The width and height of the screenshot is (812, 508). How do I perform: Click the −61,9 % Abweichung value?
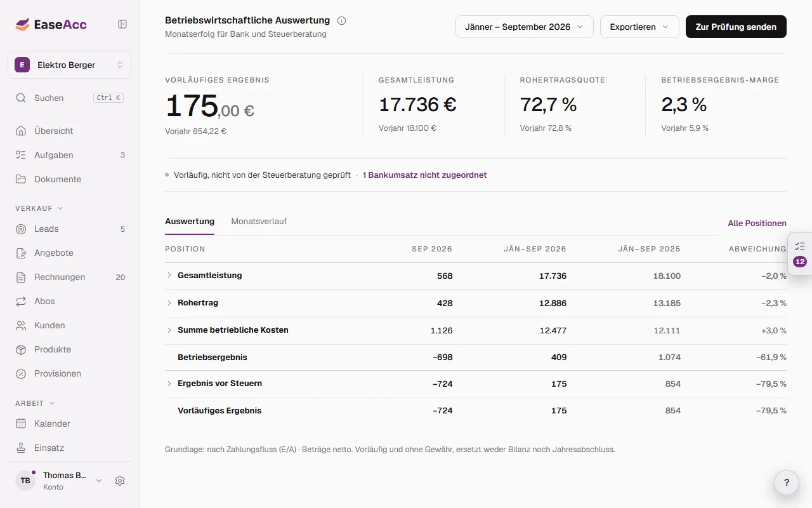[771, 358]
